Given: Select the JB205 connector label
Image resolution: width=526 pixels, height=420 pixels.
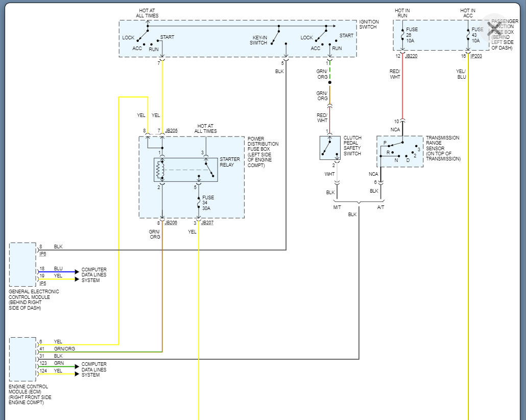Looking at the screenshot, I should tap(171, 131).
